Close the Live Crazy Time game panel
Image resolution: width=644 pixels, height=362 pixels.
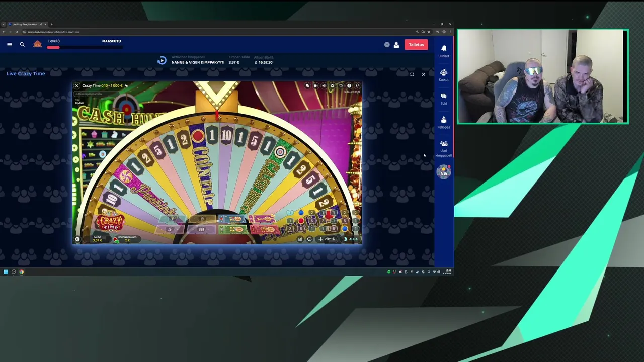pyautogui.click(x=423, y=74)
